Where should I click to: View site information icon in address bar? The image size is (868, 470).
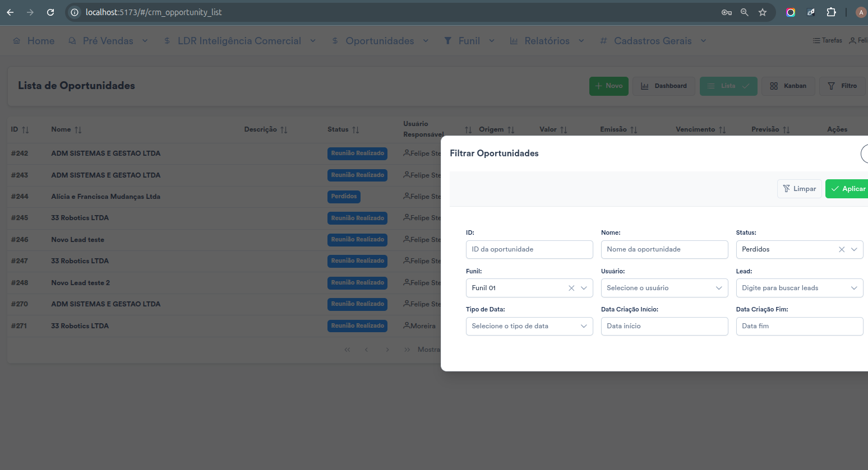[x=75, y=12]
